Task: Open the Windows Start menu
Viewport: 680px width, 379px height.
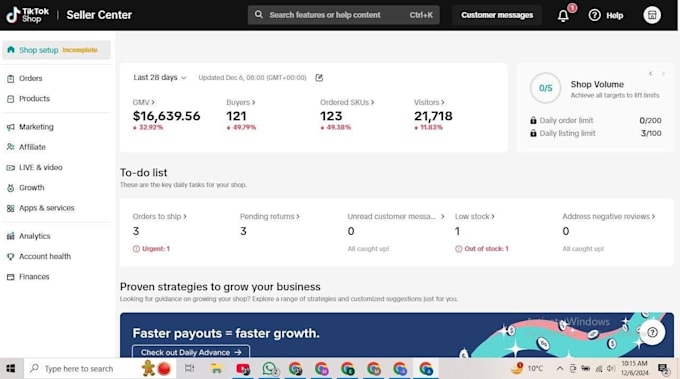Action: coord(11,369)
